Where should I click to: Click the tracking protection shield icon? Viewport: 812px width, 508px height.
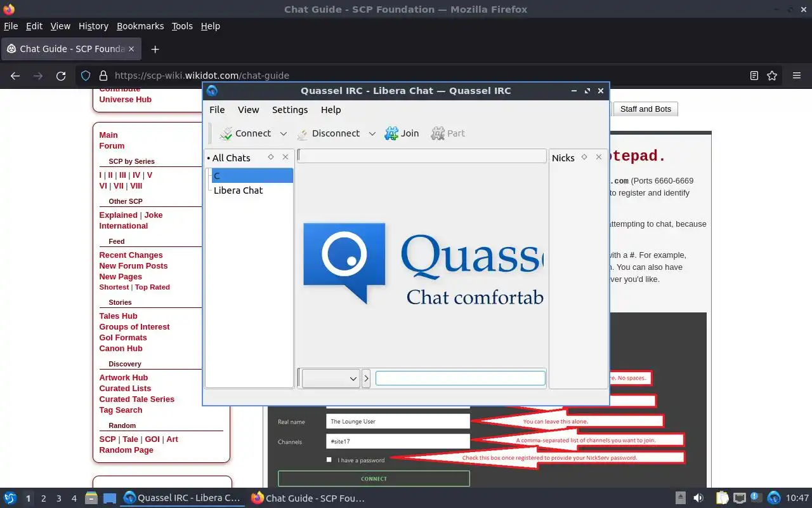(x=86, y=76)
